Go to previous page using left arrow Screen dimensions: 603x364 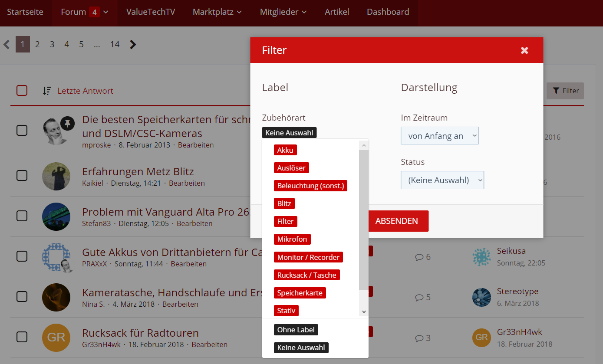coord(7,44)
